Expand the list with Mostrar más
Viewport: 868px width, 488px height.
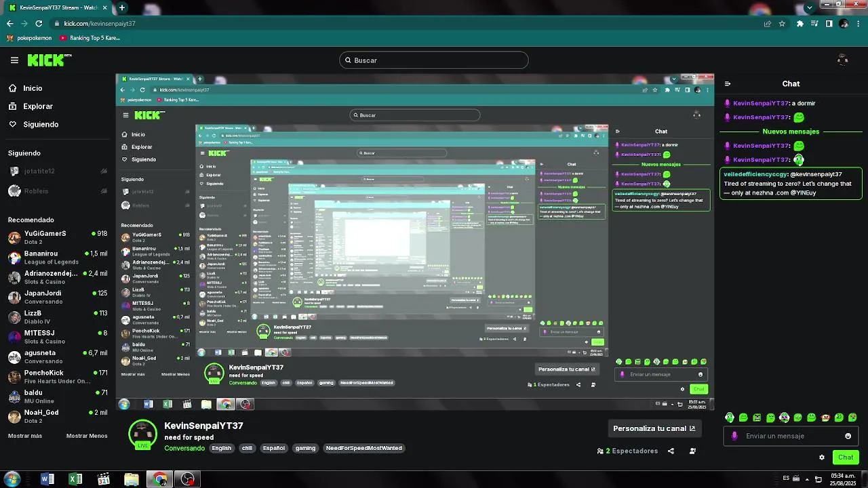[x=25, y=436]
